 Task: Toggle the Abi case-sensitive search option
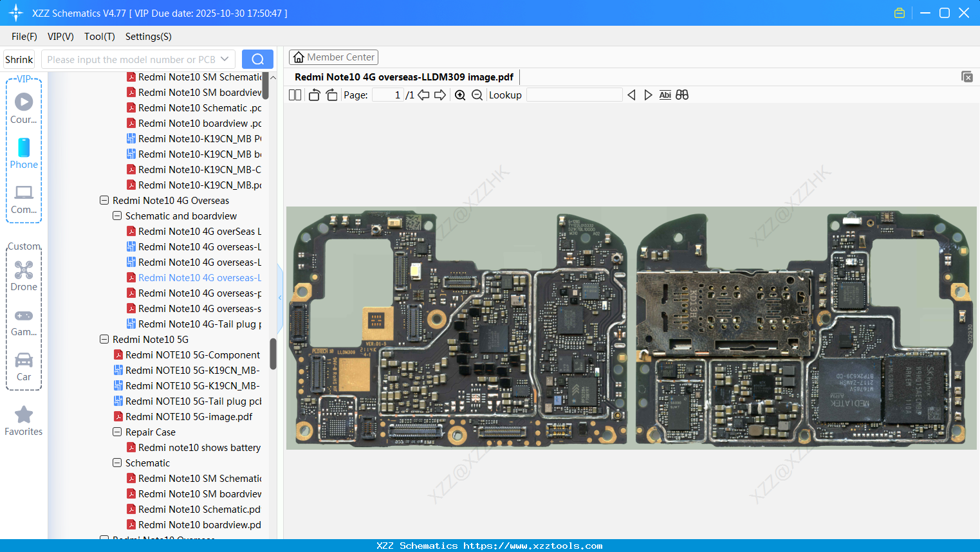(x=665, y=95)
